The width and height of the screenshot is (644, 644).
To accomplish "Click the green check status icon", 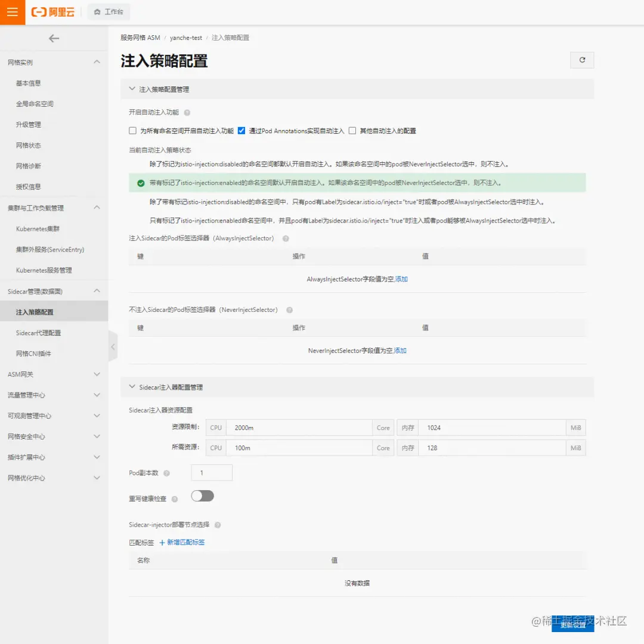I will click(141, 183).
